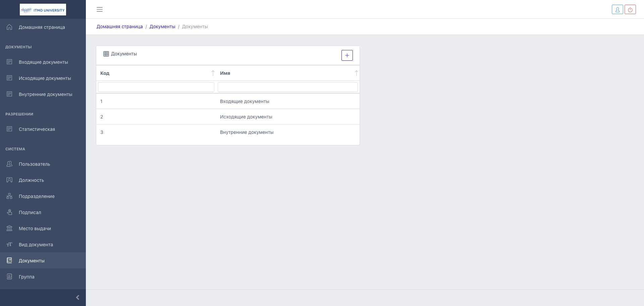Select Подразделение in the sidebar
This screenshot has height=306, width=644.
pos(37,196)
